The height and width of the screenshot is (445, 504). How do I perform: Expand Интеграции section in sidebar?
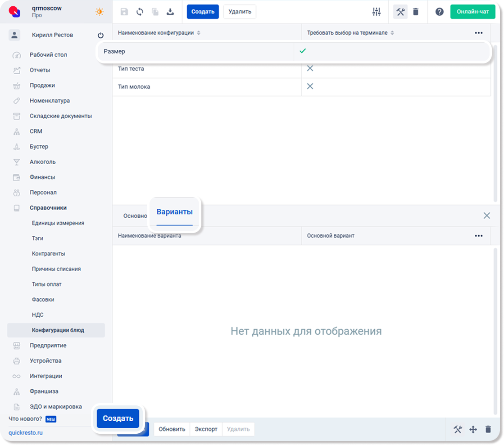pos(45,376)
